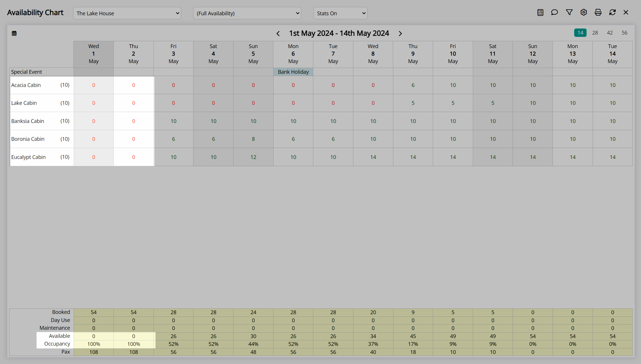Switch to 42 day view

[x=610, y=33]
